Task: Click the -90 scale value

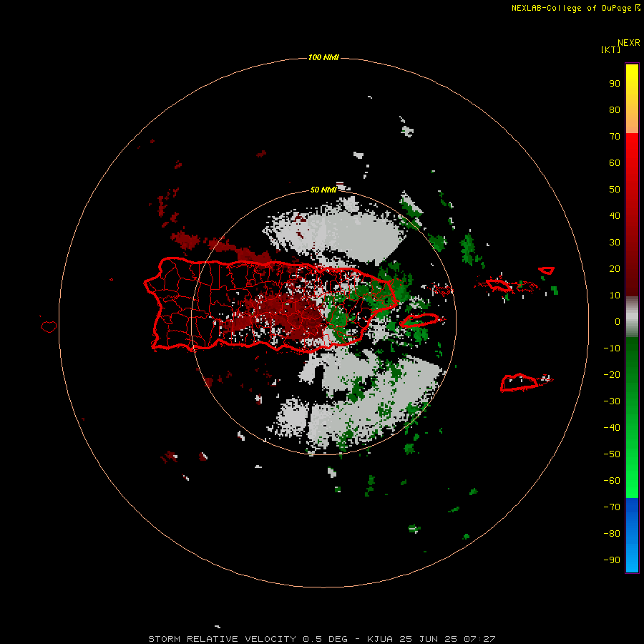Action: (612, 560)
